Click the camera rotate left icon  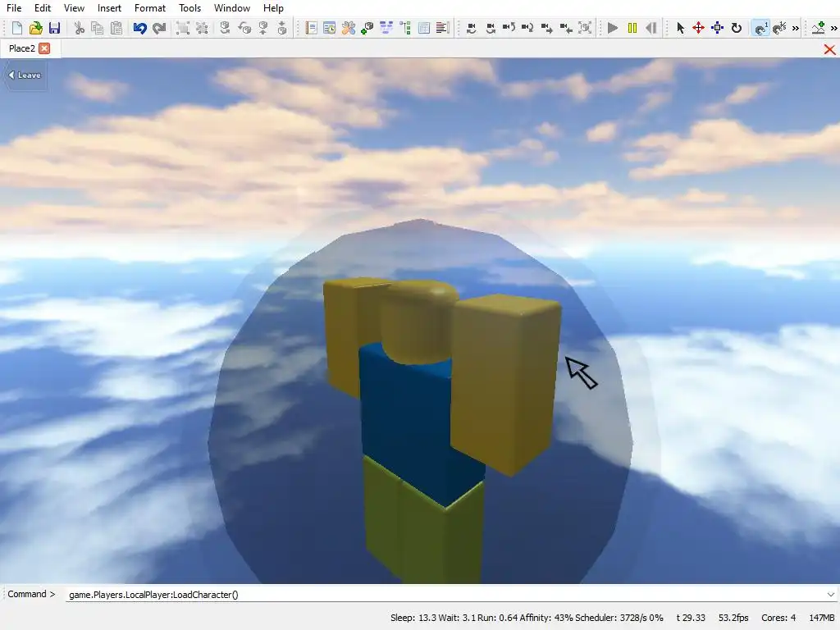point(509,28)
